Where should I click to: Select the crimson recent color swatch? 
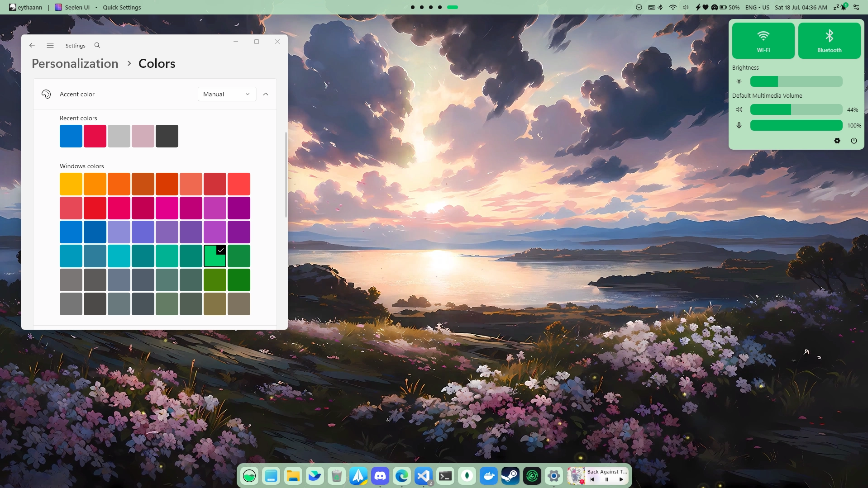pos(95,136)
